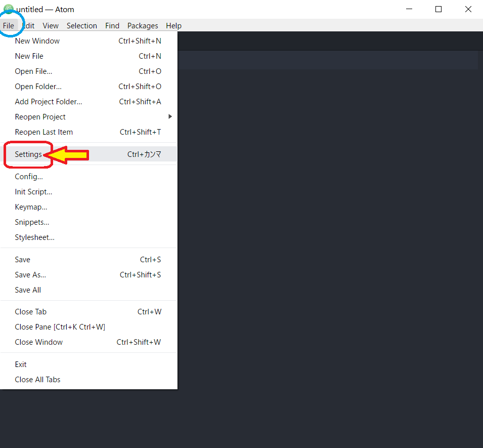The image size is (483, 448).
Task: Reopen the last closed item
Action: 43,132
